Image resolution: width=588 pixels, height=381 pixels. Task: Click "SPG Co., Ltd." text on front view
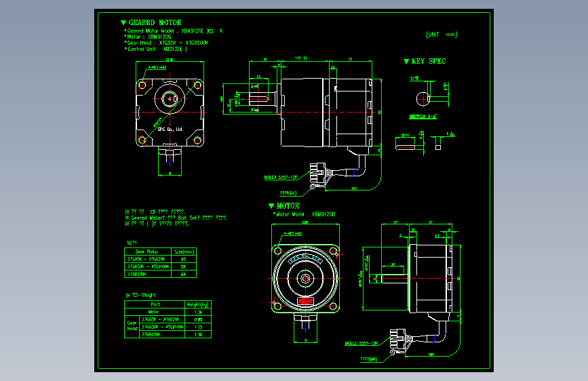point(171,129)
